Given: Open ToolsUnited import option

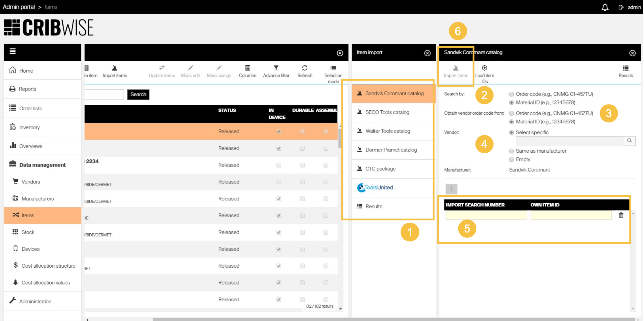Looking at the screenshot, I should pos(393,187).
